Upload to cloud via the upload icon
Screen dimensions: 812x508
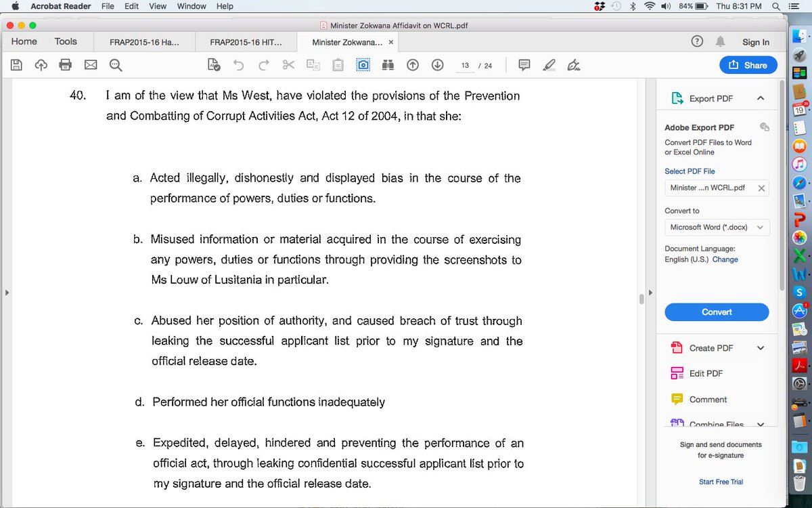41,65
